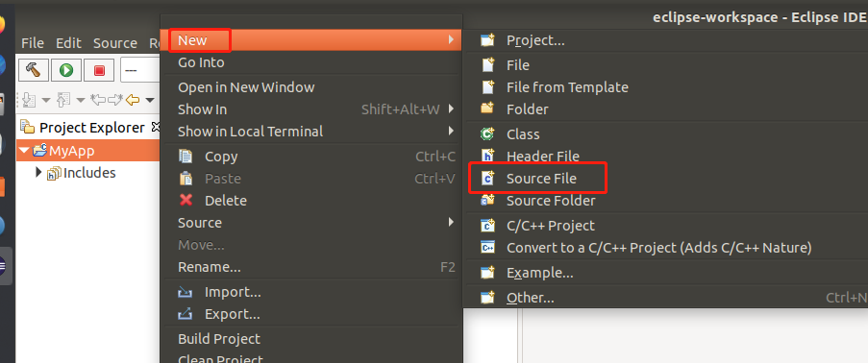
Task: Click the Header File icon
Action: [x=487, y=156]
